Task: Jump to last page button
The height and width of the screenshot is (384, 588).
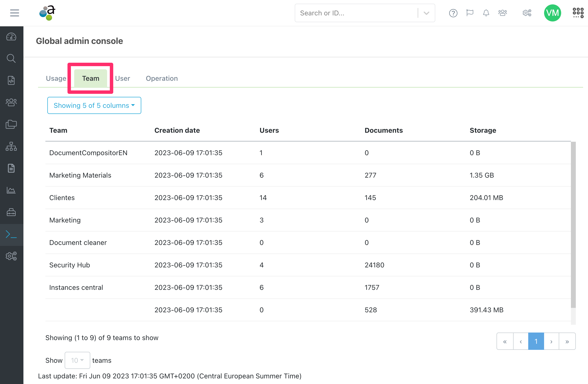Action: 567,342
